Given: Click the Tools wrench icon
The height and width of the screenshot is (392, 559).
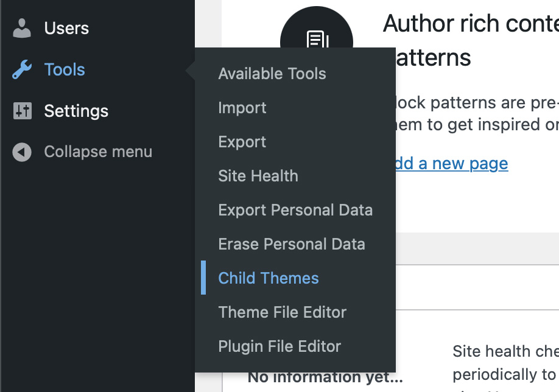Looking at the screenshot, I should (22, 70).
